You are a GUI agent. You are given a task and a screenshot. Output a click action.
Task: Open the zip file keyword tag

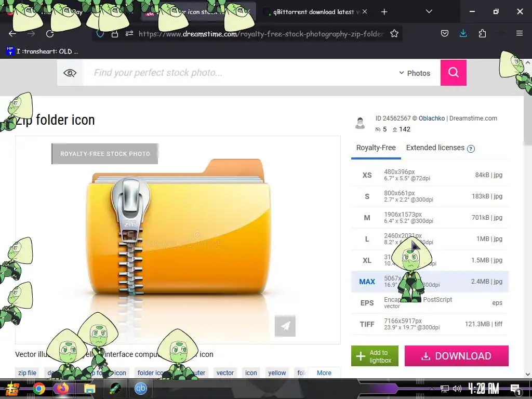coord(27,373)
